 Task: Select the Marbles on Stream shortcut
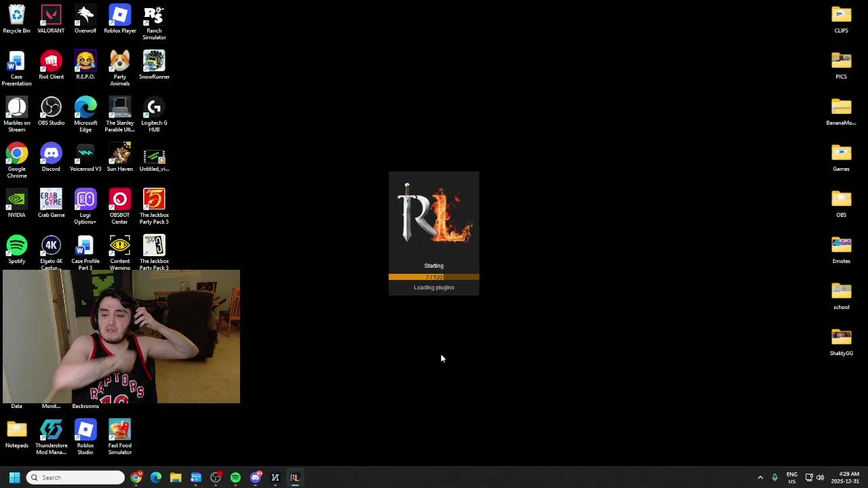pyautogui.click(x=16, y=115)
